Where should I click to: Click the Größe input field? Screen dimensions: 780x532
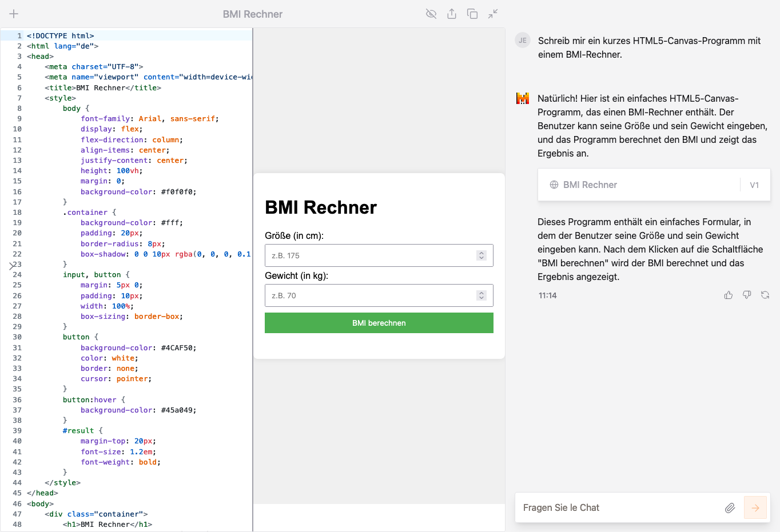coord(379,255)
